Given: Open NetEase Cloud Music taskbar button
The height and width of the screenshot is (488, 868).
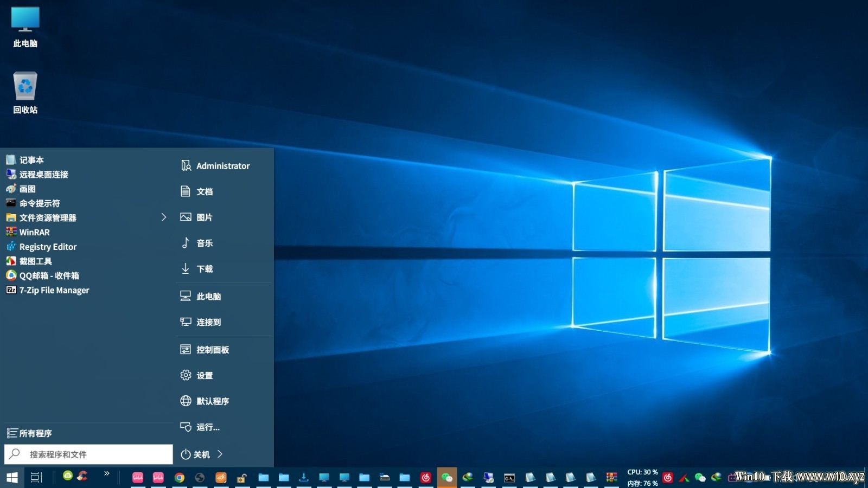Looking at the screenshot, I should coord(426,478).
